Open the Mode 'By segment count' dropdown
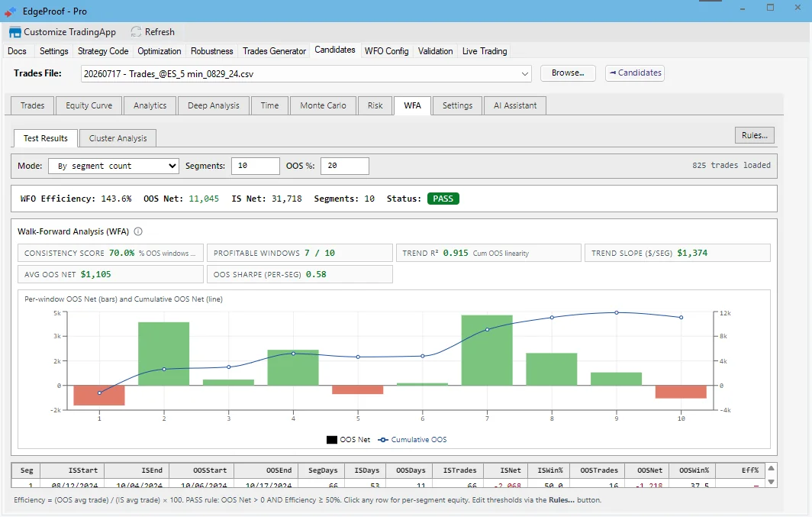 [114, 166]
